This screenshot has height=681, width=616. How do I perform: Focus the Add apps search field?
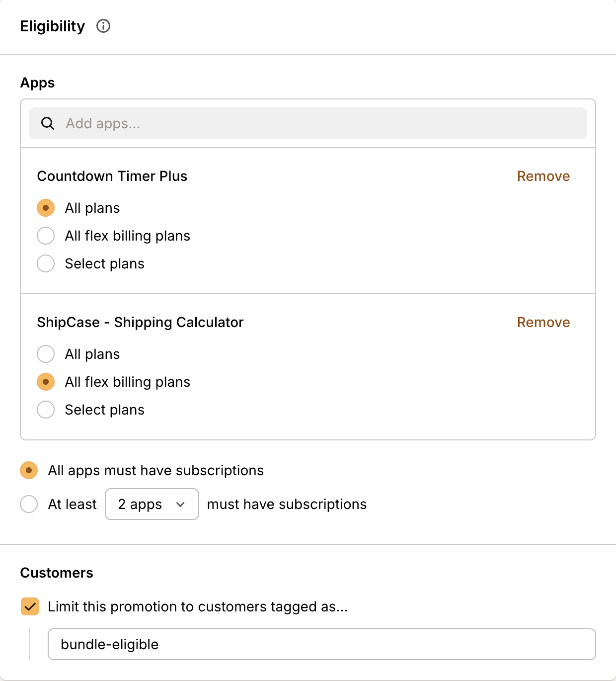click(x=318, y=123)
